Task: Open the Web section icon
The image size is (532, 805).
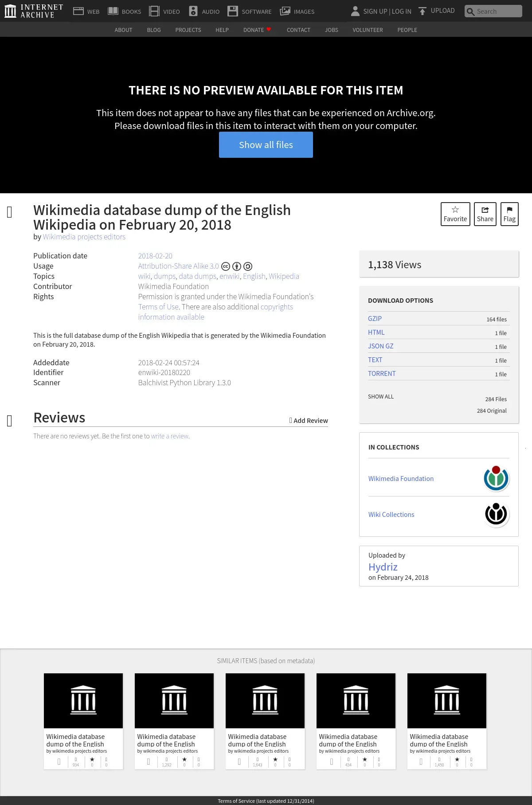Action: tap(78, 11)
